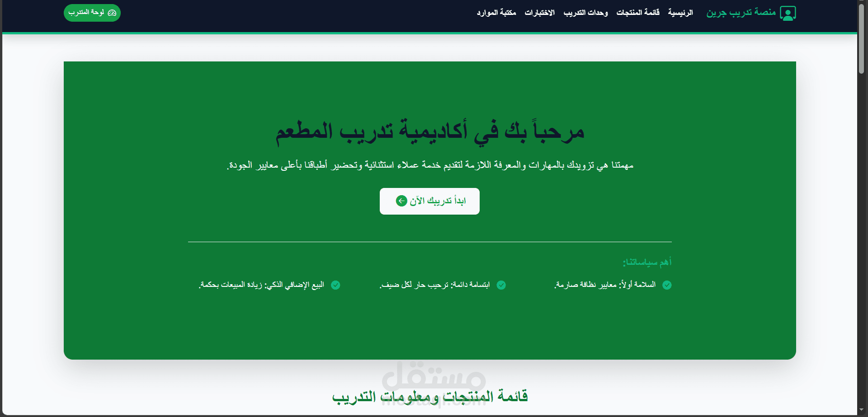Click the arrow icon in ابدأ تدريبك الآن button
868x417 pixels.
tap(401, 201)
